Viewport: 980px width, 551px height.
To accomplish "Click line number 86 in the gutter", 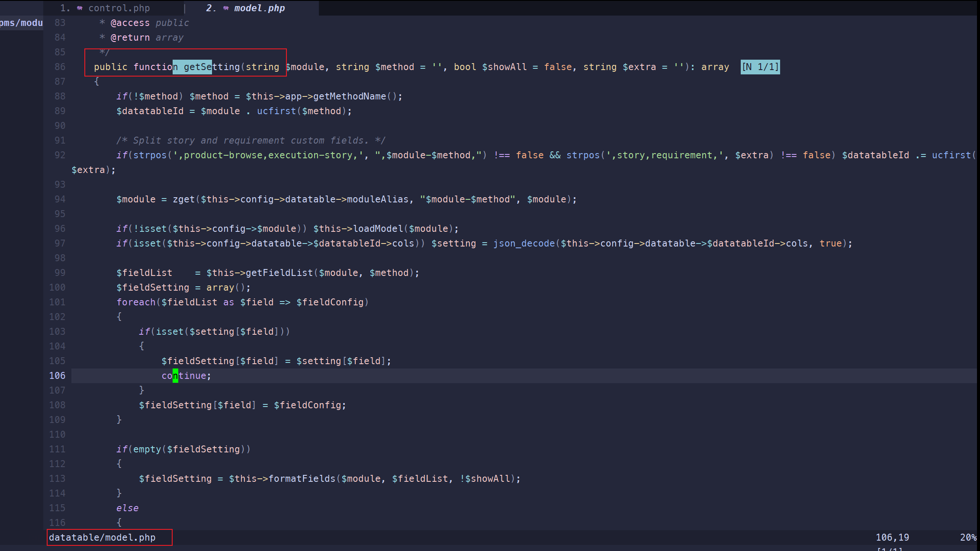I will pyautogui.click(x=60, y=67).
